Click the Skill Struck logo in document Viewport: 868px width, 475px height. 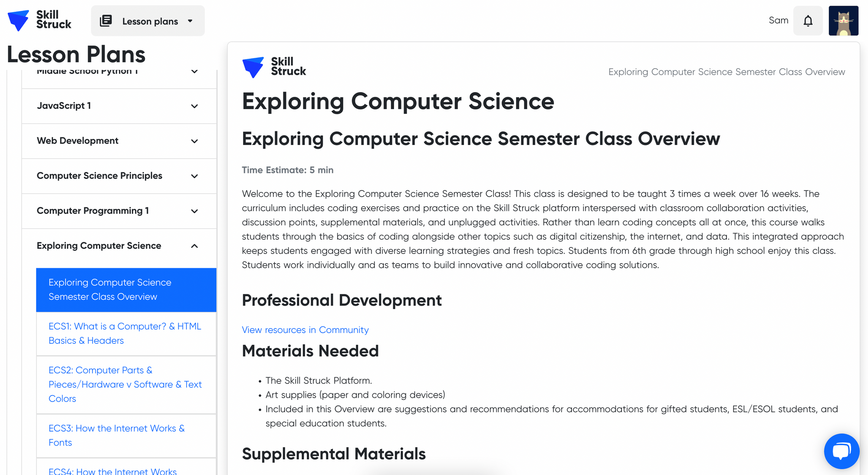274,67
